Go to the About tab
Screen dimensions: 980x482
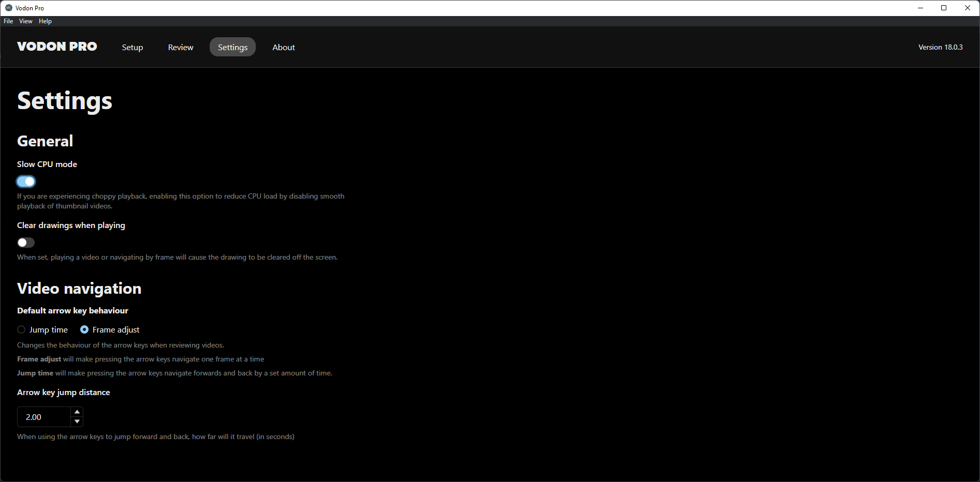(x=284, y=47)
